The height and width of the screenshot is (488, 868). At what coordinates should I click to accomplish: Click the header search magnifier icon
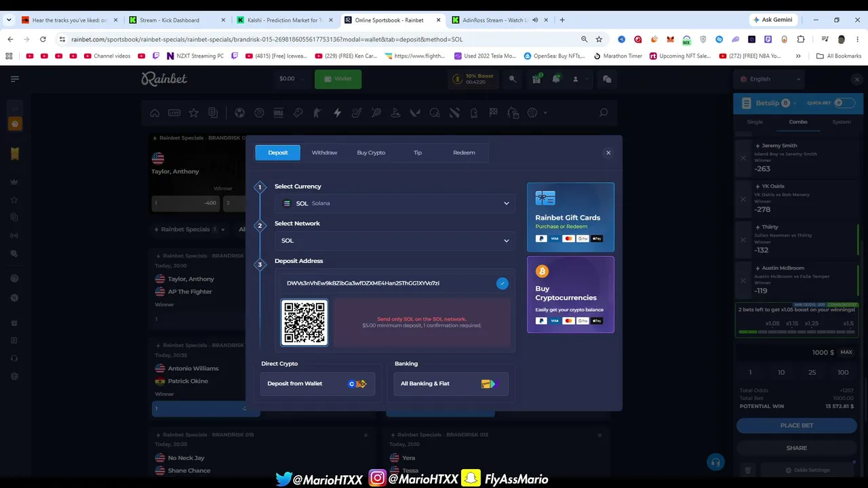513,79
